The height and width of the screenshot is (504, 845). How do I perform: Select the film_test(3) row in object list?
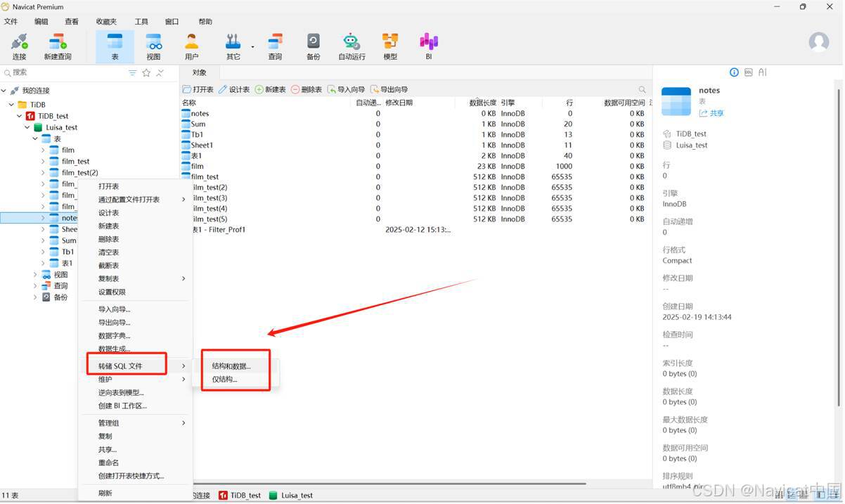(415, 198)
